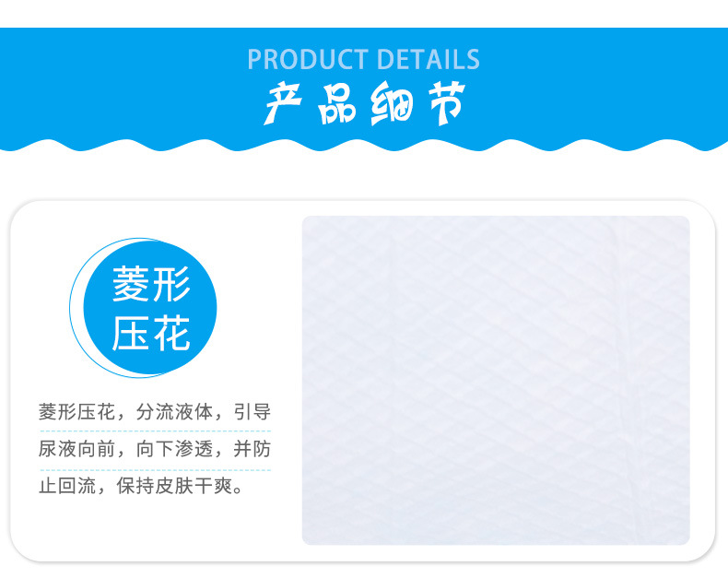Click the blue 菱形压花 circle badge
The height and width of the screenshot is (578, 728).
point(150,308)
